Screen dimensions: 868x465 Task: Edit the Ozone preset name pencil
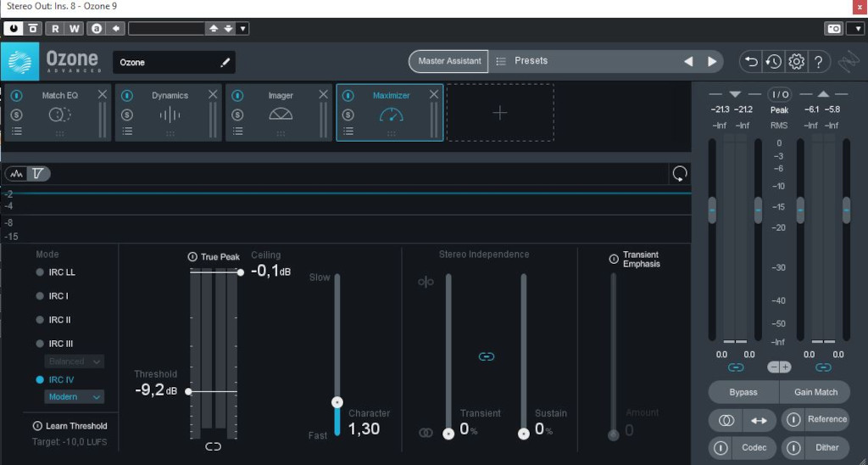[x=225, y=63]
